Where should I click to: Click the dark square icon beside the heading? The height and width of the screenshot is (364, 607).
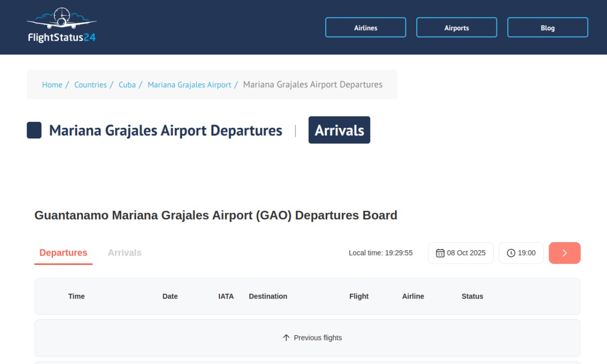[34, 130]
